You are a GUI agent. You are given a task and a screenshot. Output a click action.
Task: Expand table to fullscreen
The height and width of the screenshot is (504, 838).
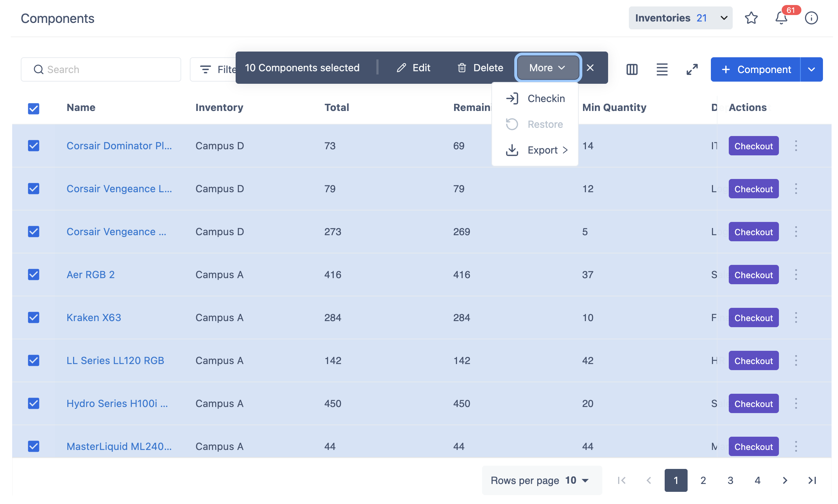[x=692, y=69]
